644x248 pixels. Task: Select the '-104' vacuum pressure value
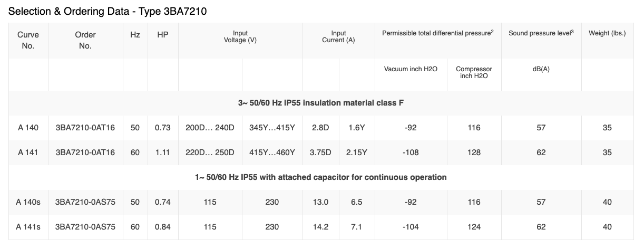(411, 227)
